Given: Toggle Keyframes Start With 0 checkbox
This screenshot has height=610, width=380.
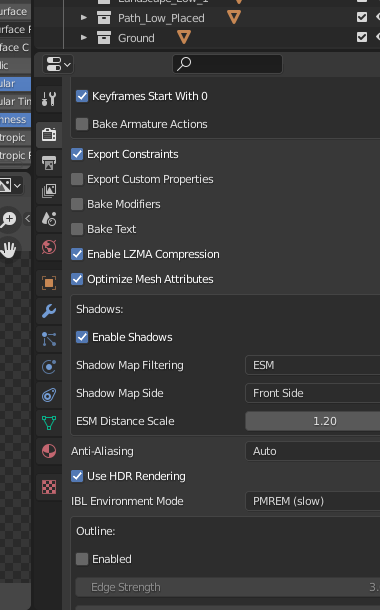Looking at the screenshot, I should pos(82,96).
